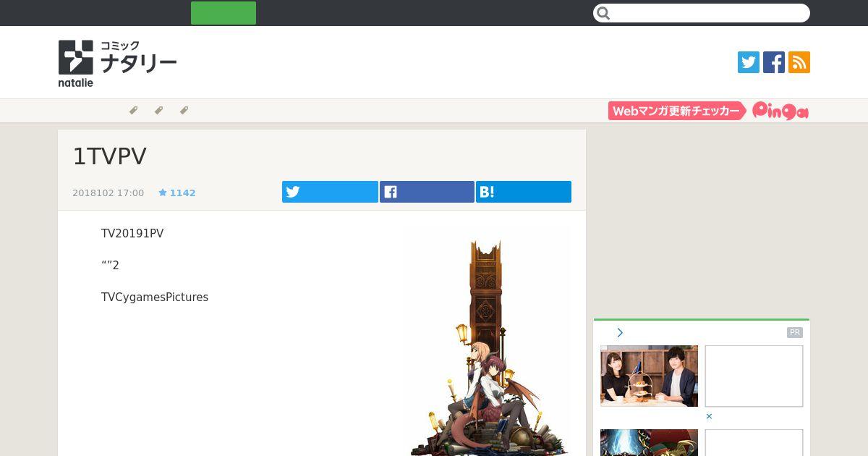Screen dimensions: 868x456
Task: Open the dark fantasy thumbnail in sidebar
Action: click(649, 442)
